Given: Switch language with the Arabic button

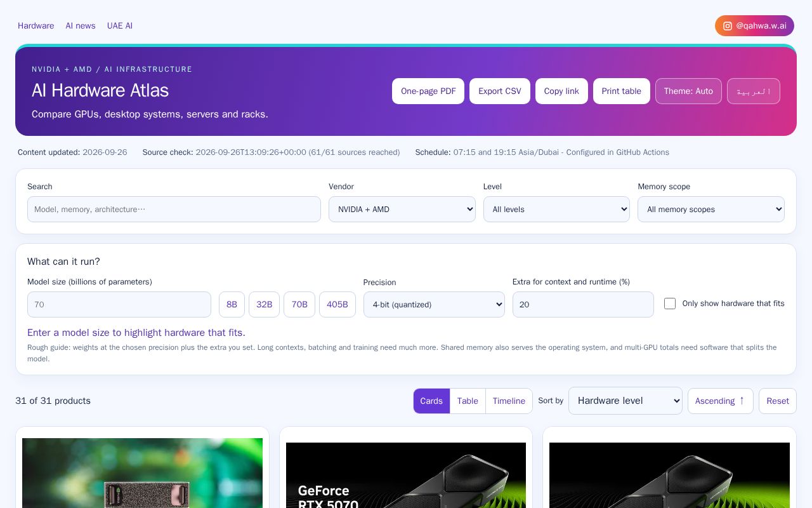Looking at the screenshot, I should [754, 91].
